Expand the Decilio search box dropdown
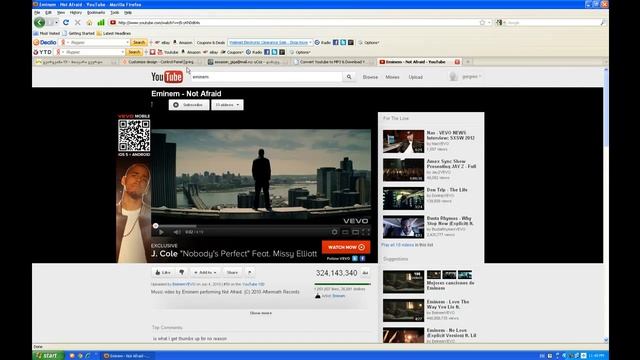This screenshot has width=640, height=360. (127, 42)
